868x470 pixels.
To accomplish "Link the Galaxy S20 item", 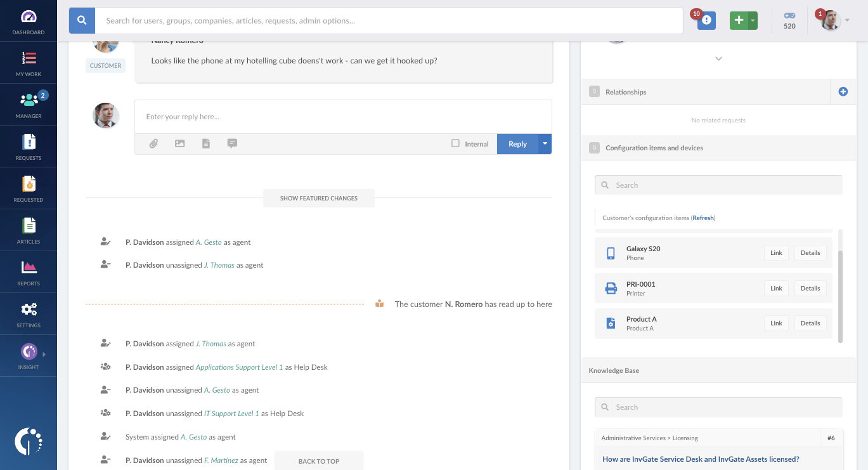I will click(776, 252).
